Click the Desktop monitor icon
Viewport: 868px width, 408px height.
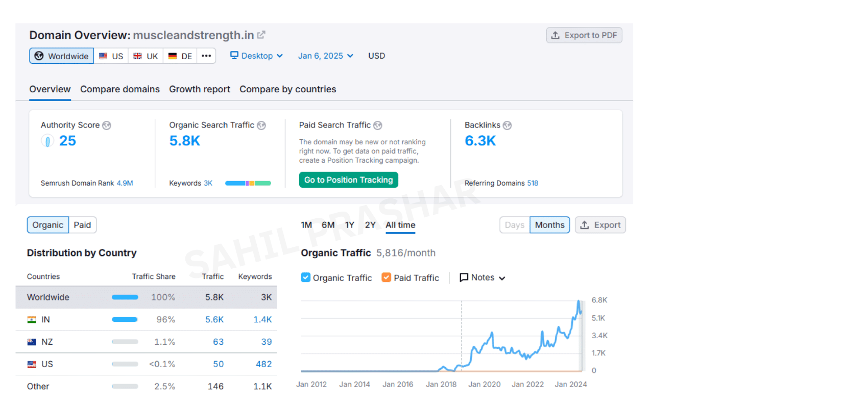[234, 55]
